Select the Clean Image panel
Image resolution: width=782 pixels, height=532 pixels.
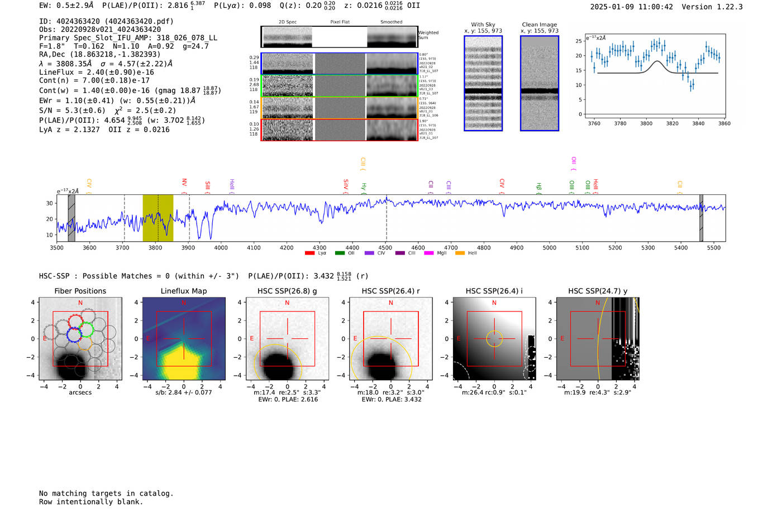(540, 83)
